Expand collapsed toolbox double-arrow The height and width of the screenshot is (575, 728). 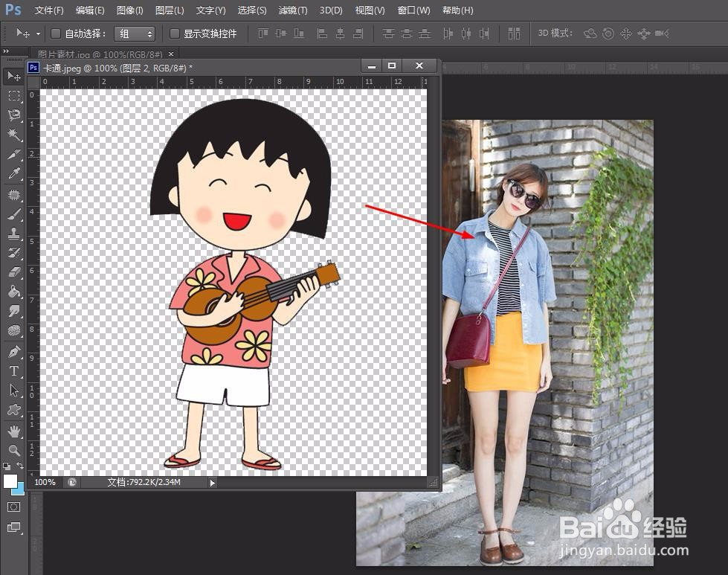(5, 51)
